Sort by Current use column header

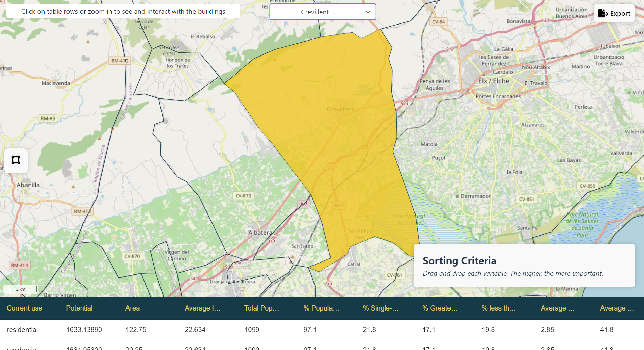click(24, 308)
